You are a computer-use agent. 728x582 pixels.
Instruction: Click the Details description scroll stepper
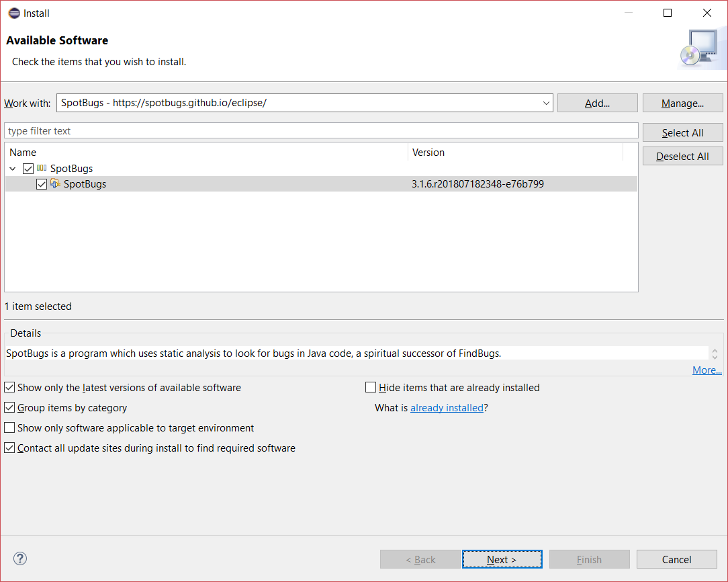pyautogui.click(x=715, y=354)
